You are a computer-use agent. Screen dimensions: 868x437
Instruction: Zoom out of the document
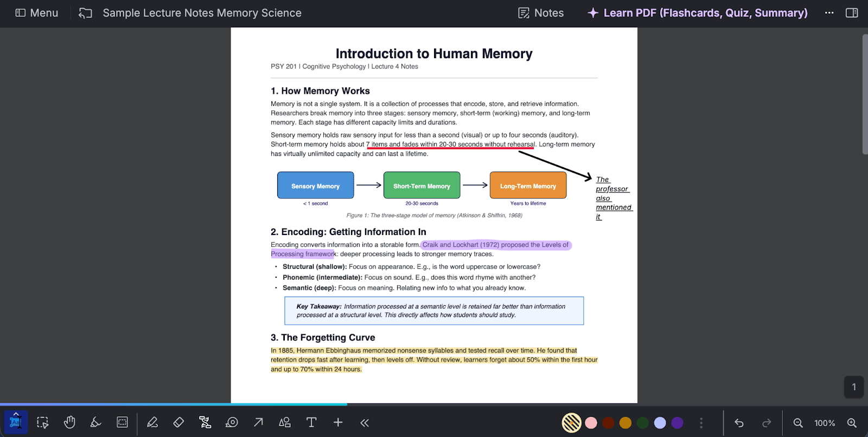(798, 423)
